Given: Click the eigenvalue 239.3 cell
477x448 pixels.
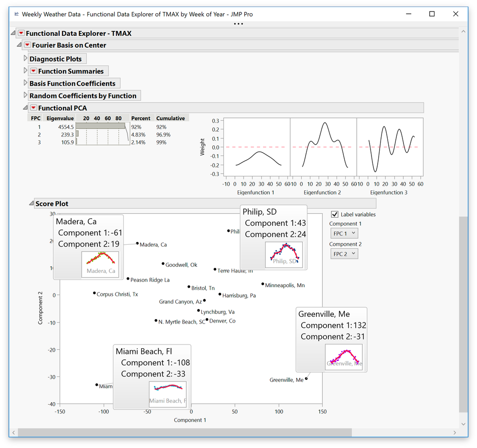Looking at the screenshot, I should click(67, 135).
